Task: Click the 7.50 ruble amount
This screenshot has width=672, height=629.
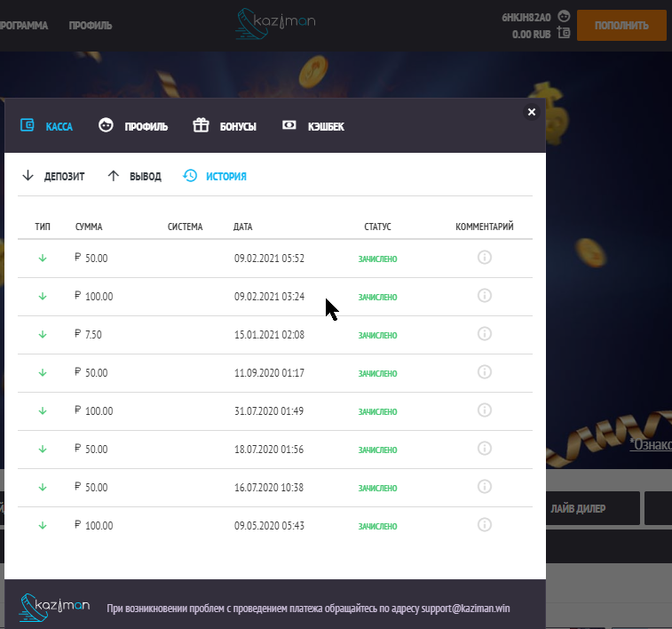Action: point(88,334)
